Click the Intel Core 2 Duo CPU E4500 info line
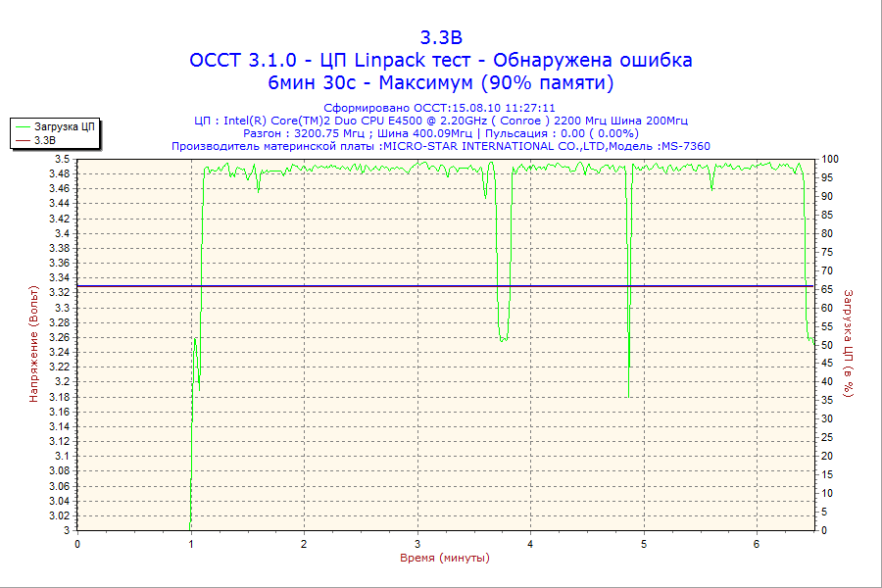This screenshot has height=588, width=882. coord(441,121)
